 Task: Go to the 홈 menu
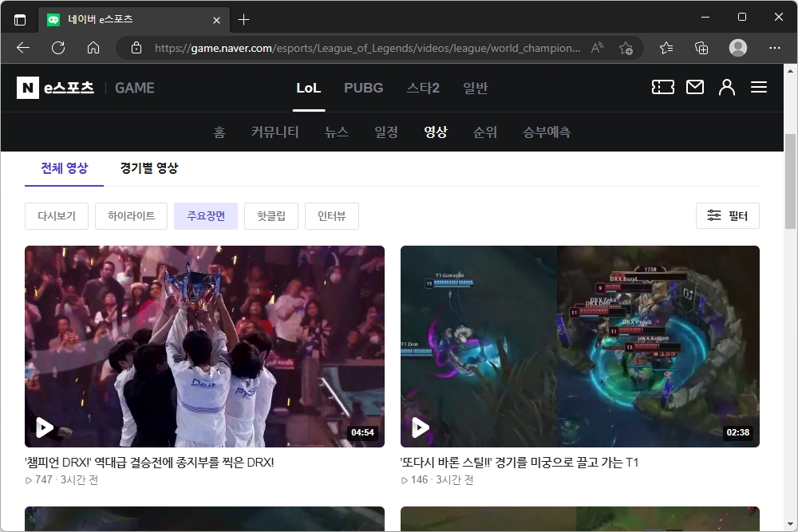pyautogui.click(x=219, y=132)
